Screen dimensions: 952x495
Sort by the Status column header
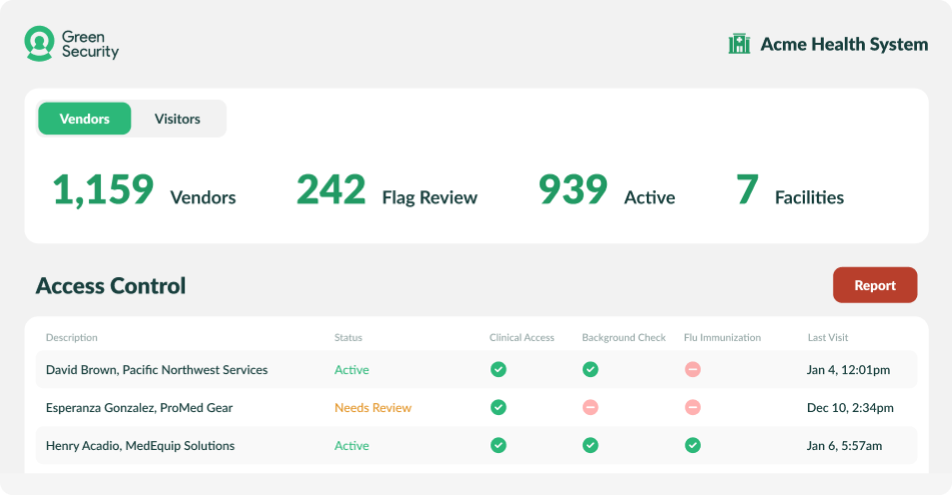tap(348, 338)
